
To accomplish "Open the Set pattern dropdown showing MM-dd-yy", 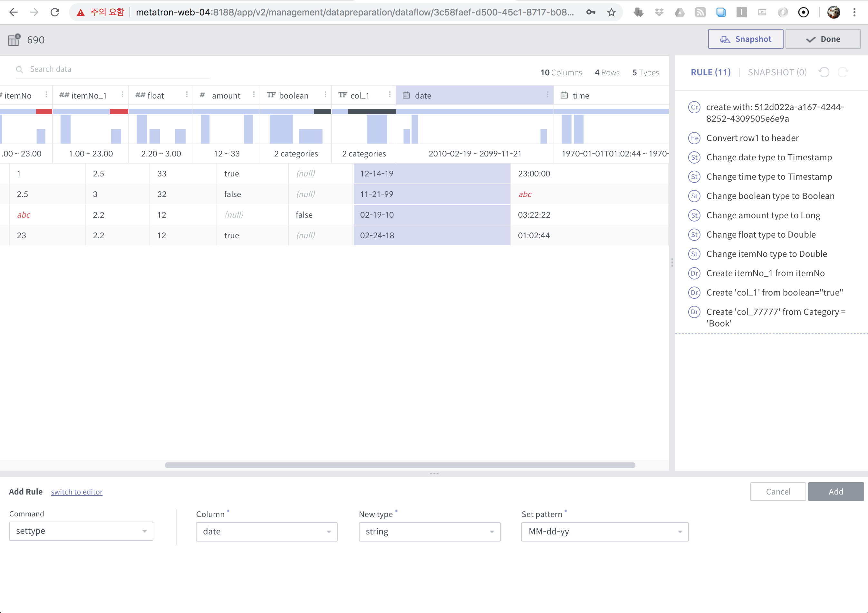I will coord(605,532).
